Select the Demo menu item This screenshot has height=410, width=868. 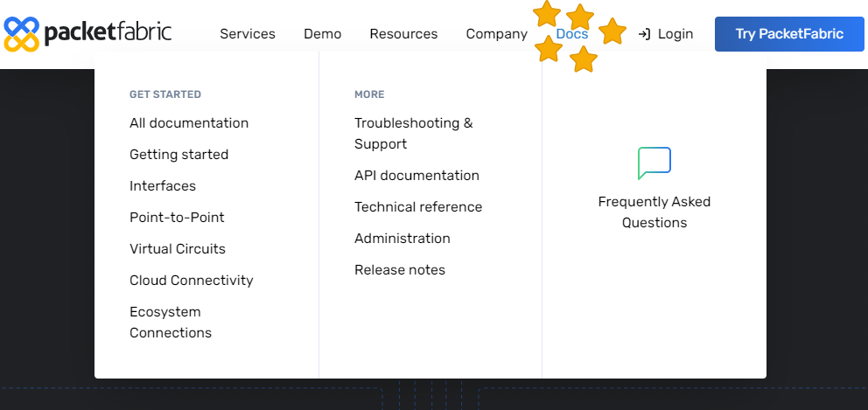point(322,34)
